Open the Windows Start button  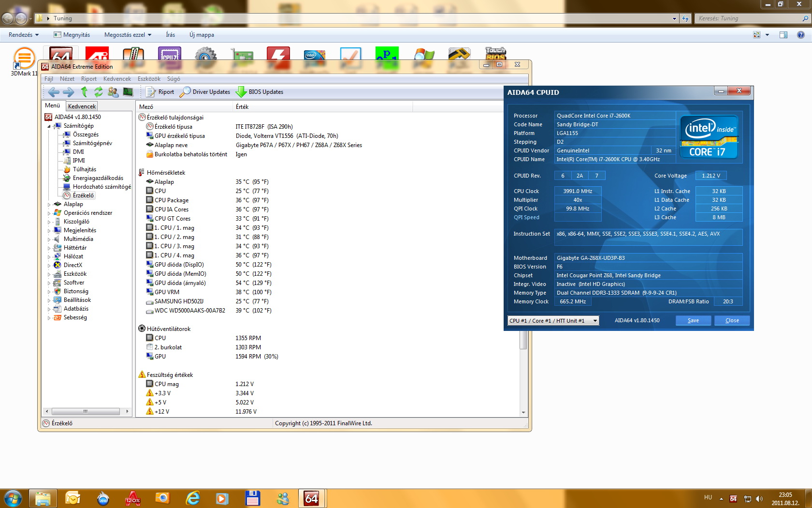[x=13, y=498]
